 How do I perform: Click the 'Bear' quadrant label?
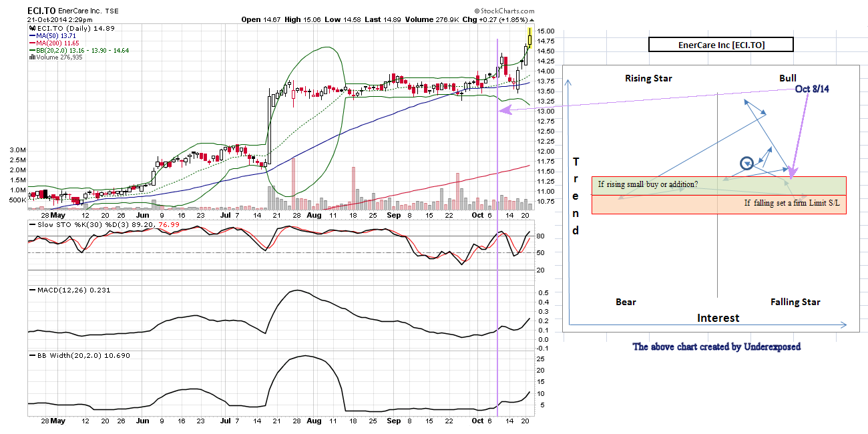pyautogui.click(x=626, y=302)
